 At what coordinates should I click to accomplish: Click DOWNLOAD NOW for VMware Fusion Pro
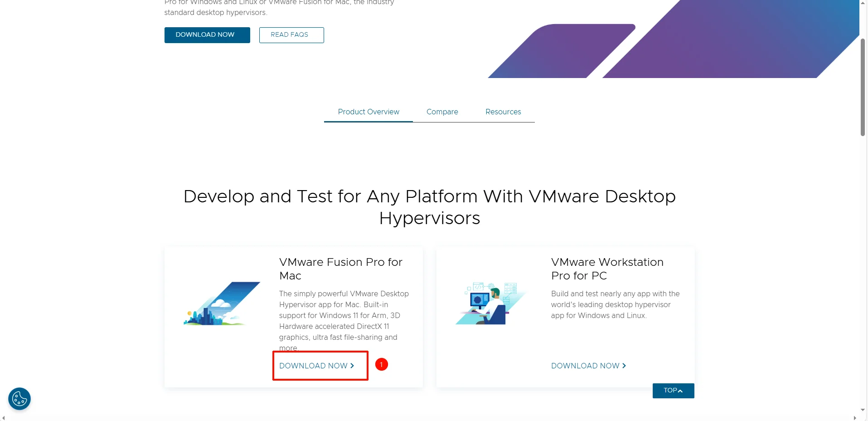point(315,366)
